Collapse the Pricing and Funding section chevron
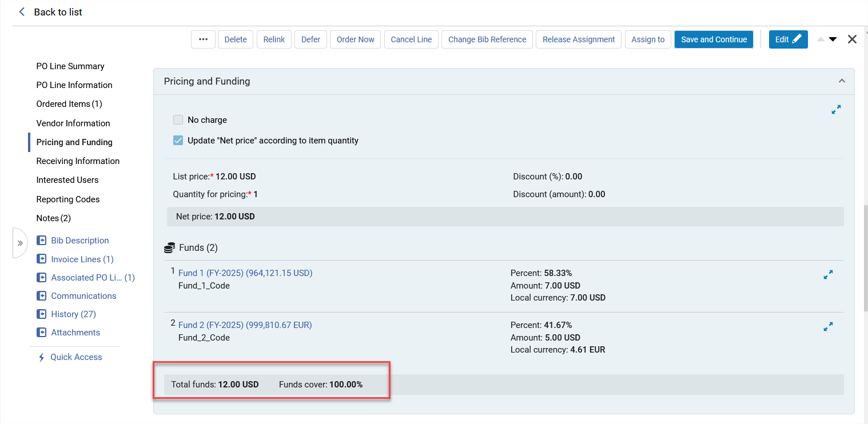The image size is (868, 424). click(x=842, y=81)
